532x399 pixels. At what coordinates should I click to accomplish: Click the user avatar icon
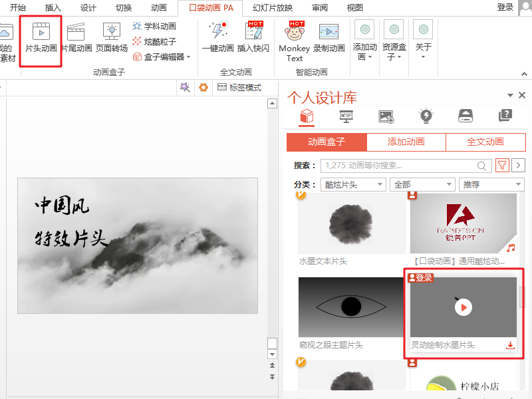tap(525, 7)
